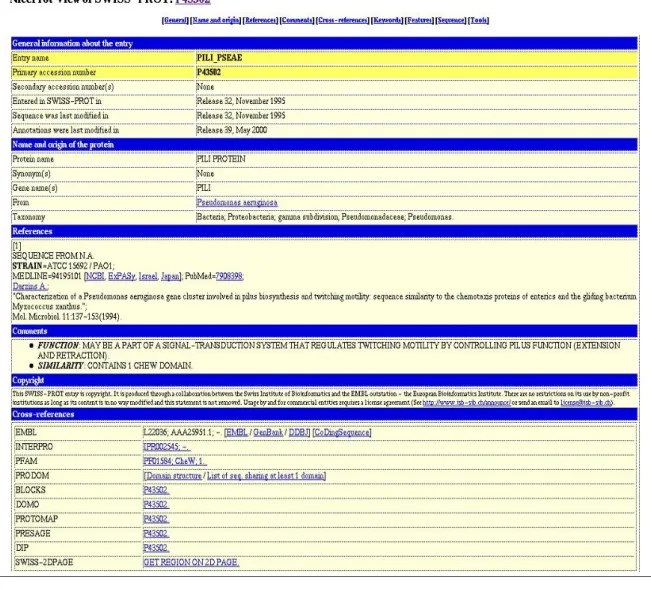The width and height of the screenshot is (651, 589).
Task: Open the ProDom Domain structure link
Action: tap(174, 476)
